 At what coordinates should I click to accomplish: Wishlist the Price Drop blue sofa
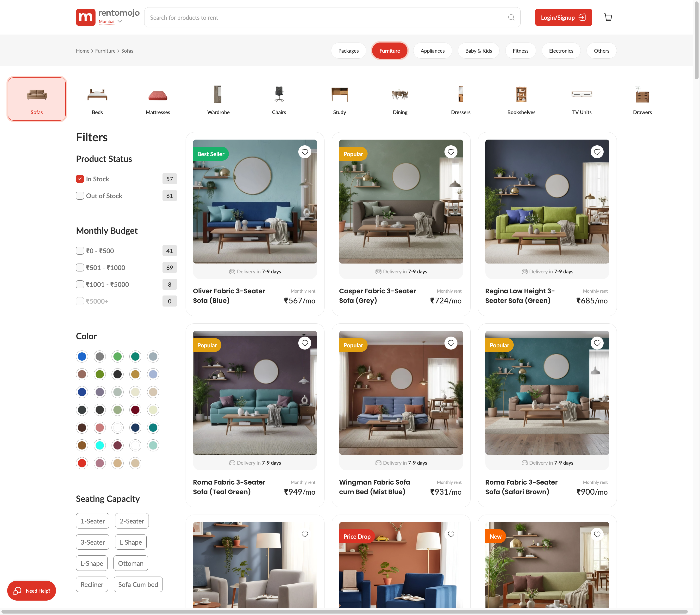pyautogui.click(x=451, y=535)
